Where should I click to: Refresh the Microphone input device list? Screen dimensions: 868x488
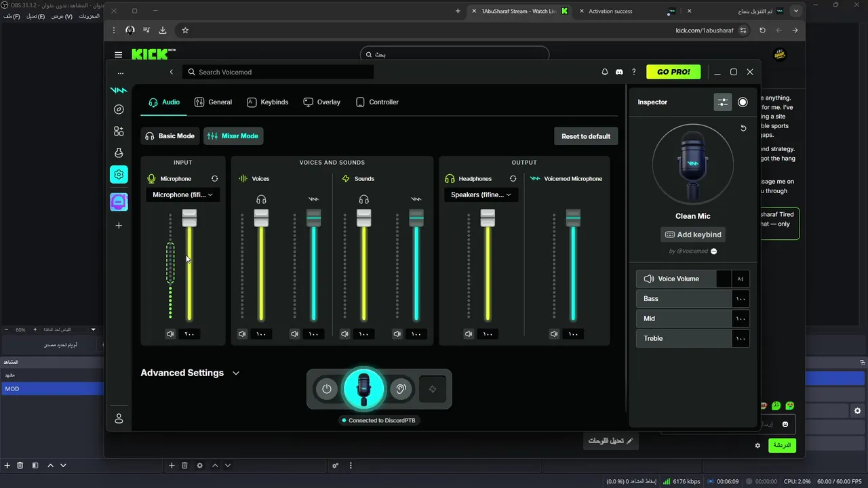point(214,179)
